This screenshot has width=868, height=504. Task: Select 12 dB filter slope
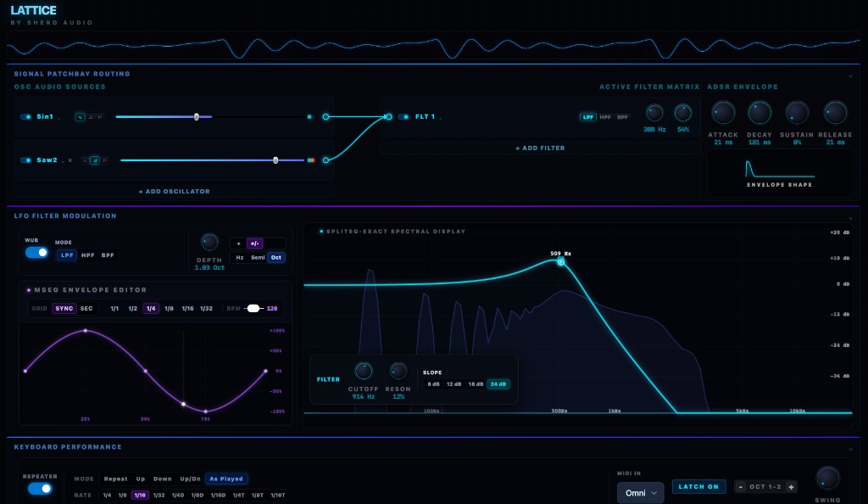[454, 384]
